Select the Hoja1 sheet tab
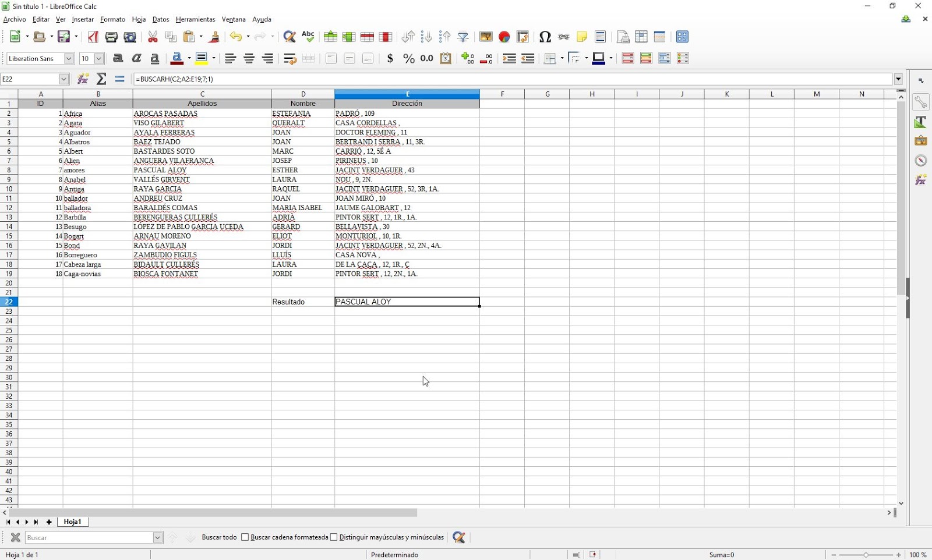Viewport: 932px width, 560px height. tap(72, 522)
